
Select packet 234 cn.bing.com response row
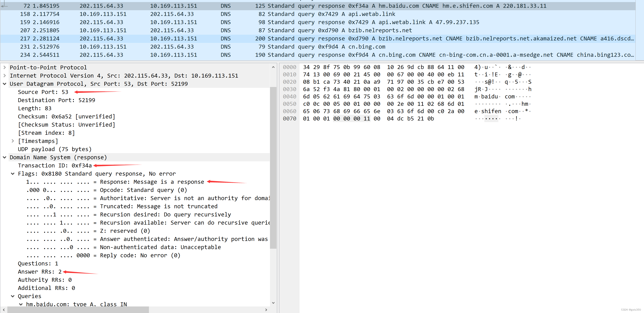tap(318, 55)
